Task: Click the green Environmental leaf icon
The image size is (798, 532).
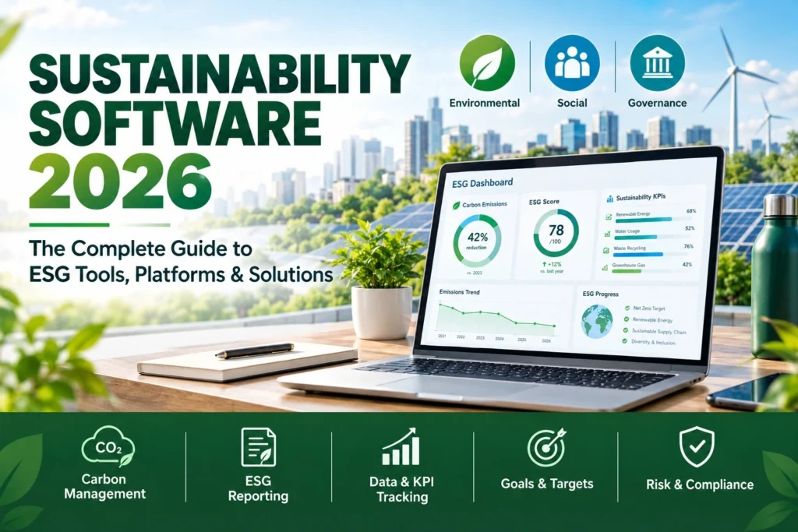Action: [x=487, y=63]
